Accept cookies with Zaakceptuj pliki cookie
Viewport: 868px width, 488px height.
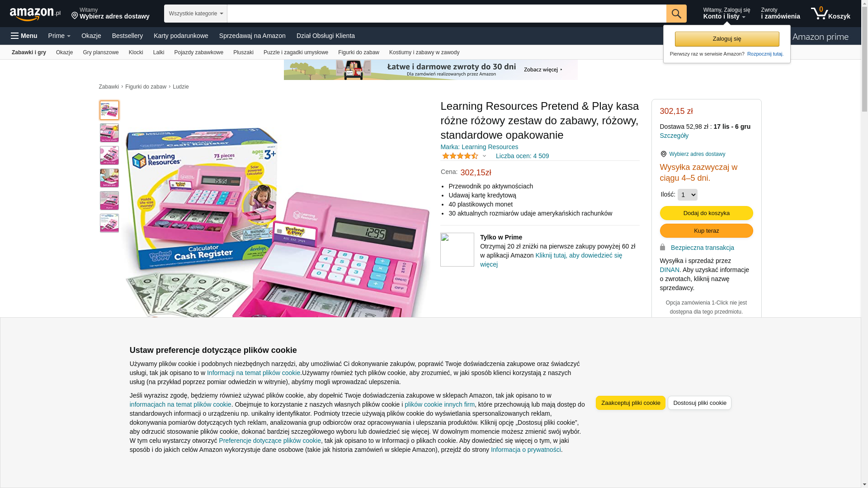tap(631, 403)
